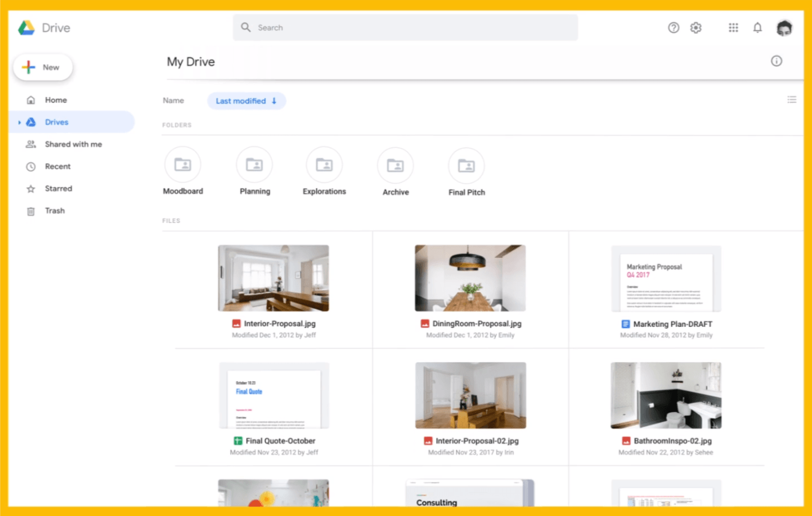812x516 pixels.
Task: Select the Interior-Proposal-02.jpg file name
Action: pyautogui.click(x=477, y=441)
